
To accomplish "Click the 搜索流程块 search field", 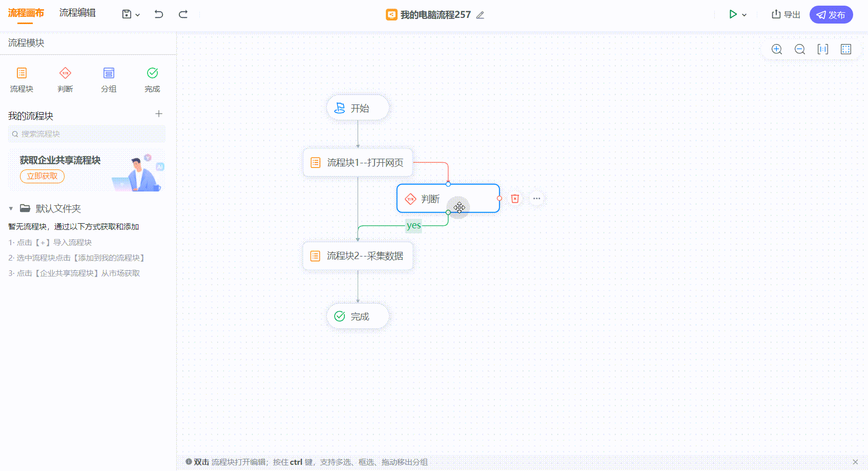I will [87, 134].
